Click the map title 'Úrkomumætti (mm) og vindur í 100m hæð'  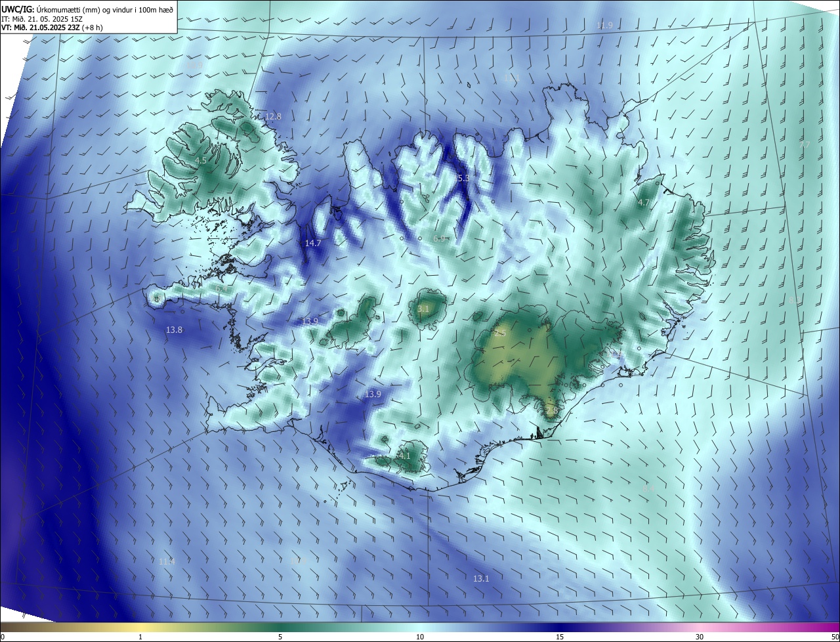104,9
